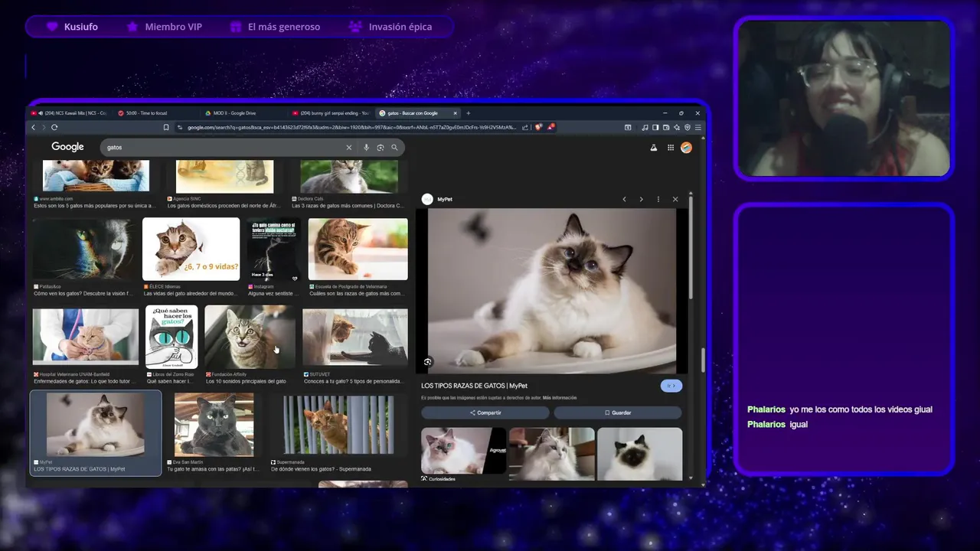Click the streamer webcam feed
Screen dimensions: 980x551
(844, 98)
